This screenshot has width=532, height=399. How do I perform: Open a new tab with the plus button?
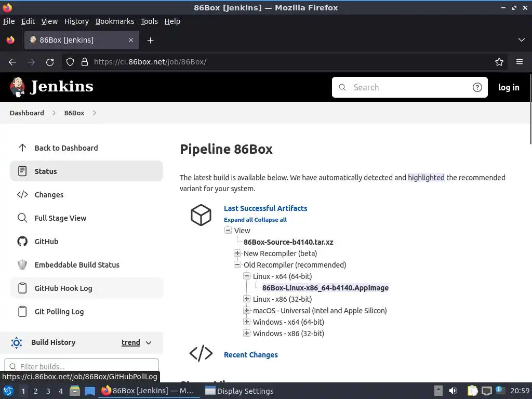(150, 41)
